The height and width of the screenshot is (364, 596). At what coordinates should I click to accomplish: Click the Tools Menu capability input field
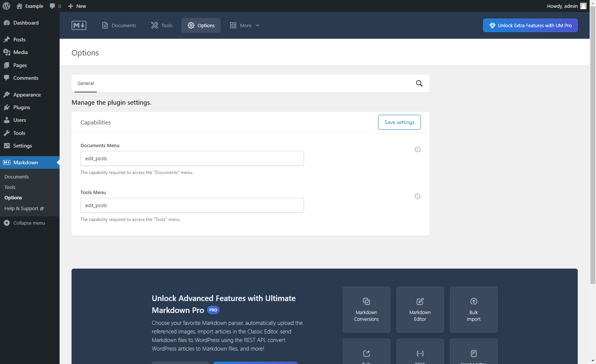coord(192,205)
